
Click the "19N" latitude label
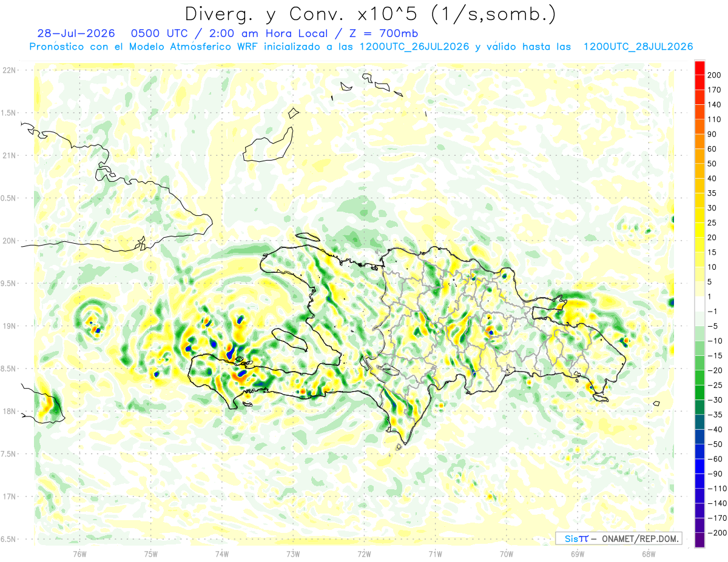[9, 326]
